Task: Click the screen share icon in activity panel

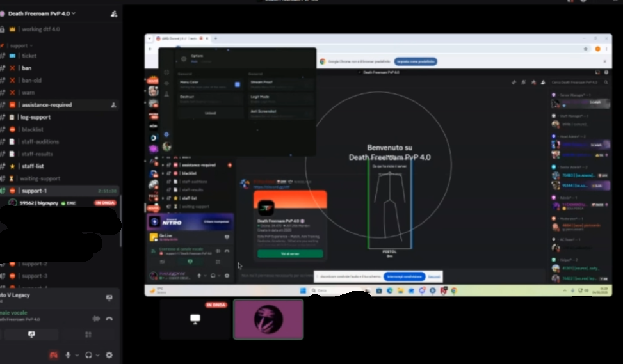Action: click(x=109, y=297)
